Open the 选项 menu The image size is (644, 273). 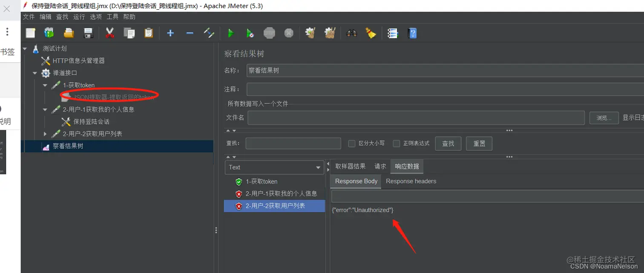click(95, 17)
